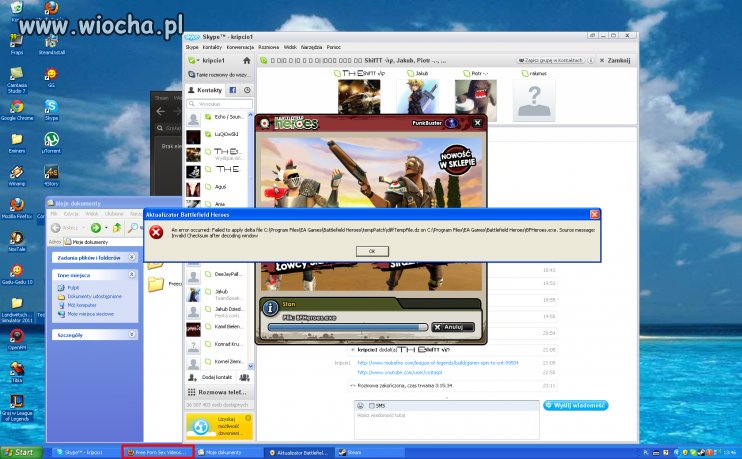The image size is (742, 459).
Task: Collapse the Zadania plików i folderów panel
Action: tap(132, 257)
